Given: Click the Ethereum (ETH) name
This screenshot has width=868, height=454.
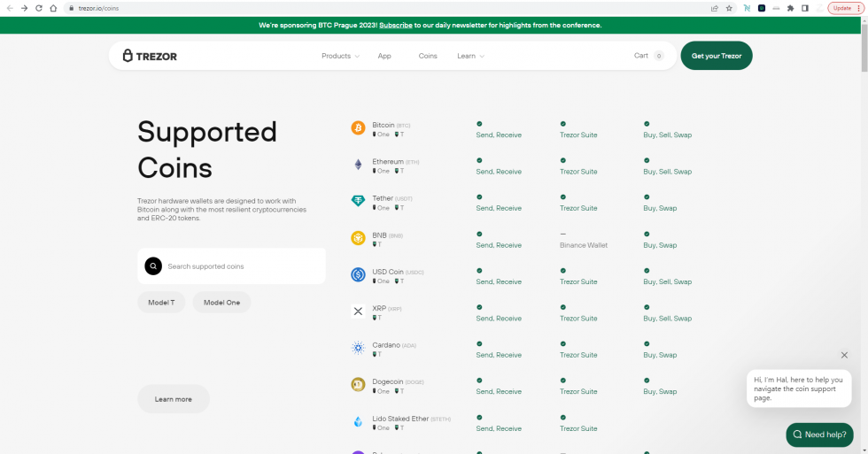Looking at the screenshot, I should (396, 161).
